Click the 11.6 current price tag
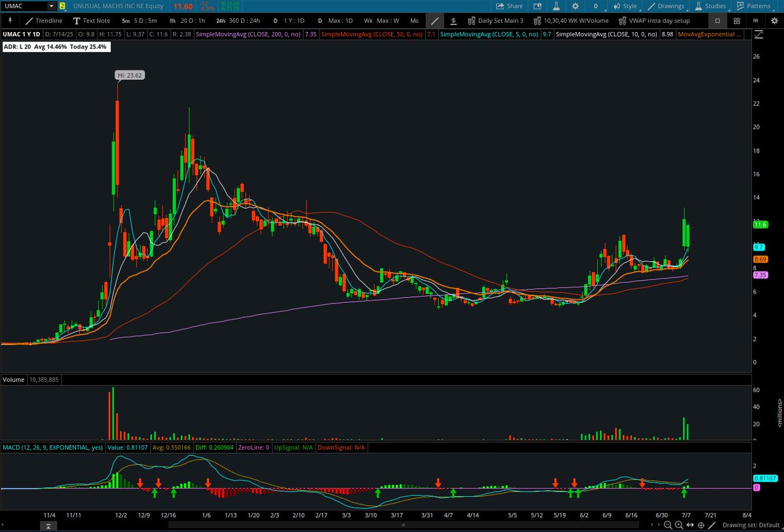The width and height of the screenshot is (784, 532). click(x=759, y=225)
